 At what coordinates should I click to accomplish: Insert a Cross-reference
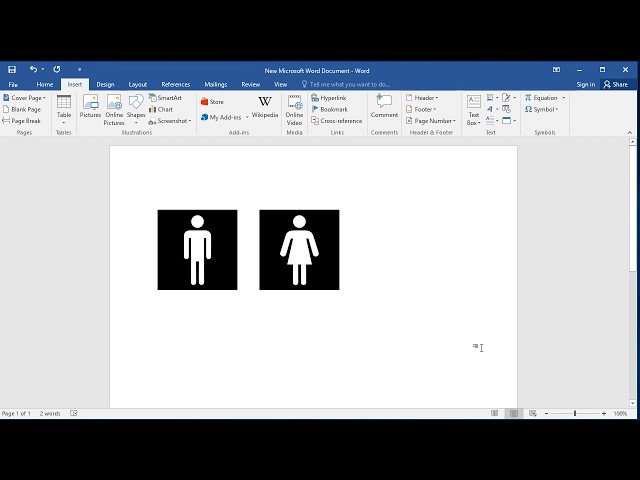tap(337, 121)
